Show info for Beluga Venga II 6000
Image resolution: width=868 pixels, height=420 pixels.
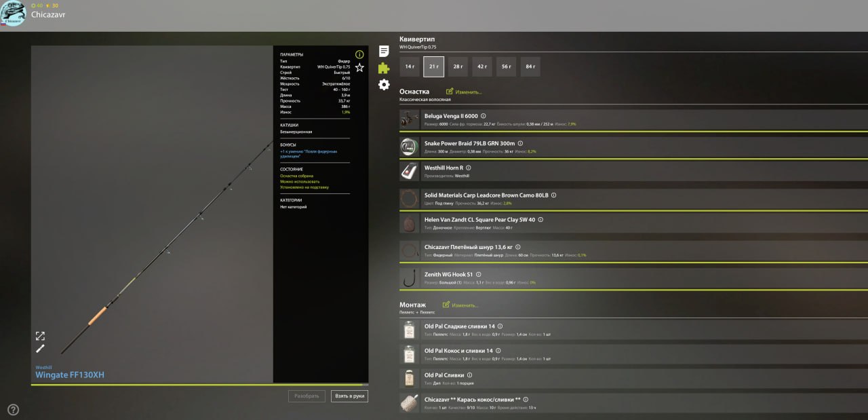coord(483,116)
